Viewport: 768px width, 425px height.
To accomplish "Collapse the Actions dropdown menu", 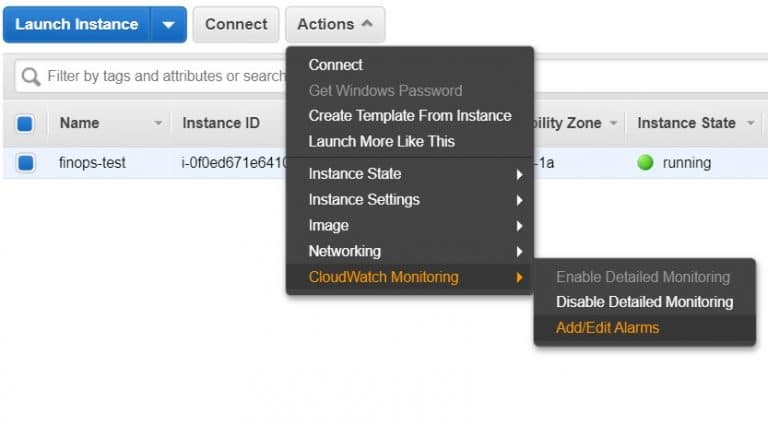I will (x=335, y=24).
